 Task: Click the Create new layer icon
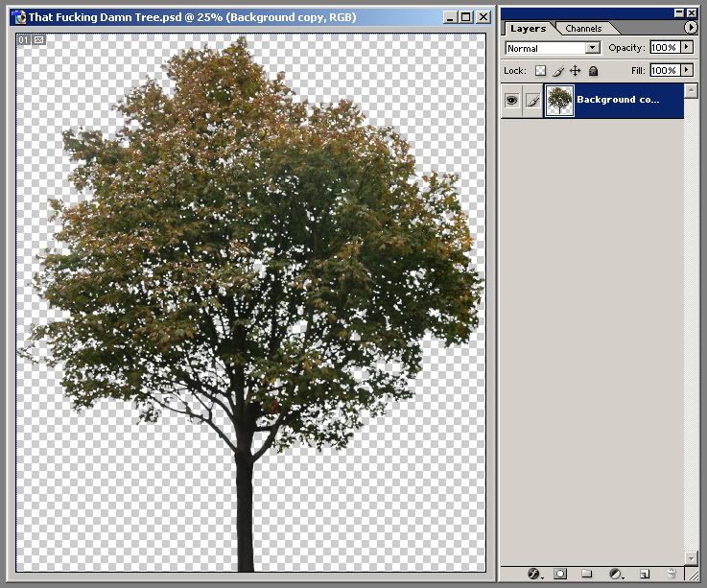pyautogui.click(x=645, y=574)
